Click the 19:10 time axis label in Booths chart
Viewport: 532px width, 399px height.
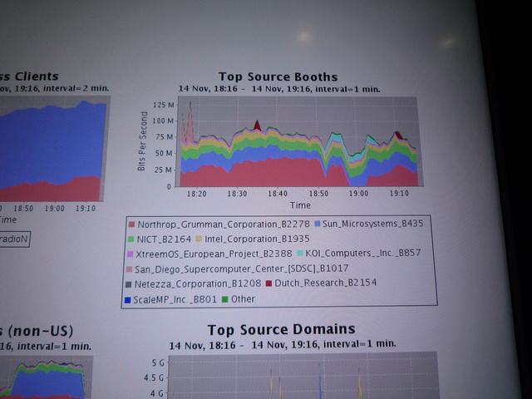click(x=399, y=193)
